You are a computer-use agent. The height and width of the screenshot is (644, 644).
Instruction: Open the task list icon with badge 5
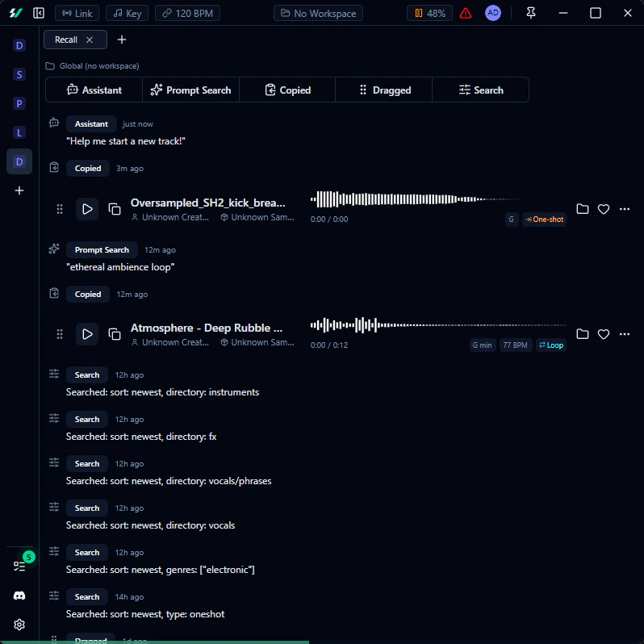(19, 567)
